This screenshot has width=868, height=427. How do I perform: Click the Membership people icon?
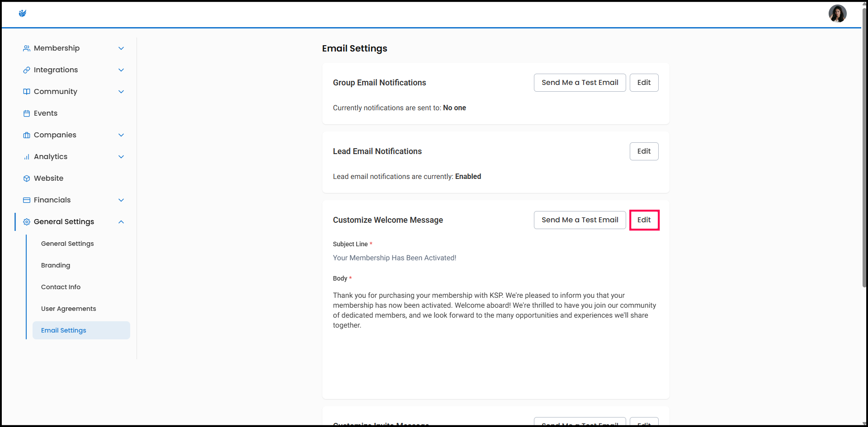click(27, 48)
